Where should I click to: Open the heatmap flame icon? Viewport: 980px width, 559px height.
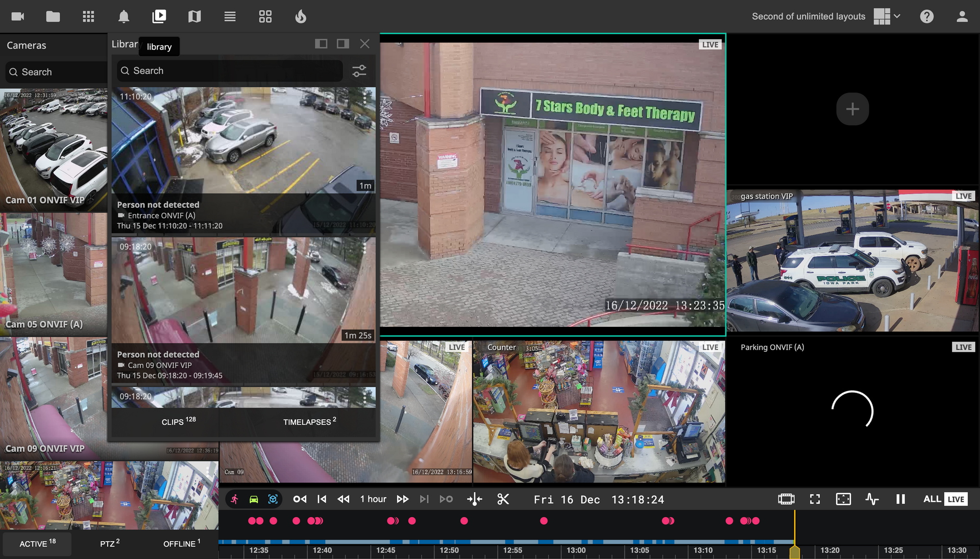[x=301, y=16]
